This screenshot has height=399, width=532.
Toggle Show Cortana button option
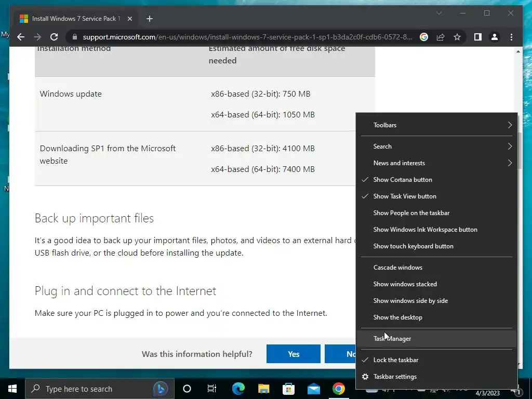point(436,179)
